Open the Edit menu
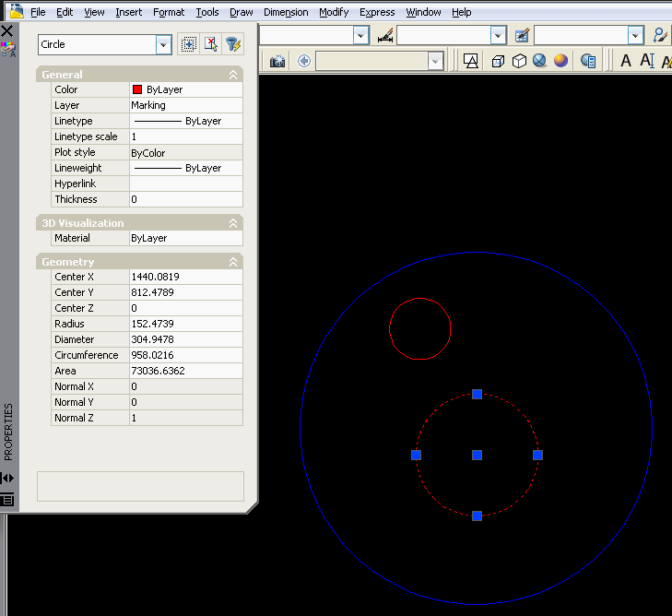The height and width of the screenshot is (616, 672). click(x=65, y=12)
